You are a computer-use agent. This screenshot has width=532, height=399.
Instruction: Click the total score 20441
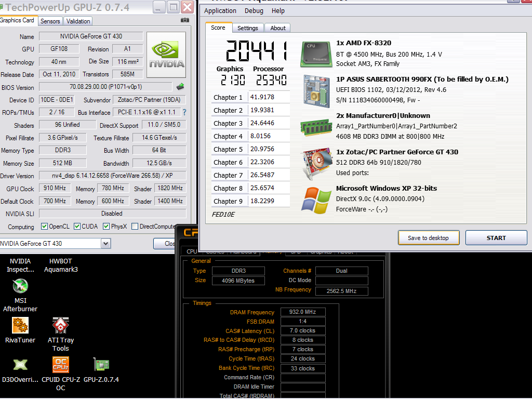click(x=257, y=51)
